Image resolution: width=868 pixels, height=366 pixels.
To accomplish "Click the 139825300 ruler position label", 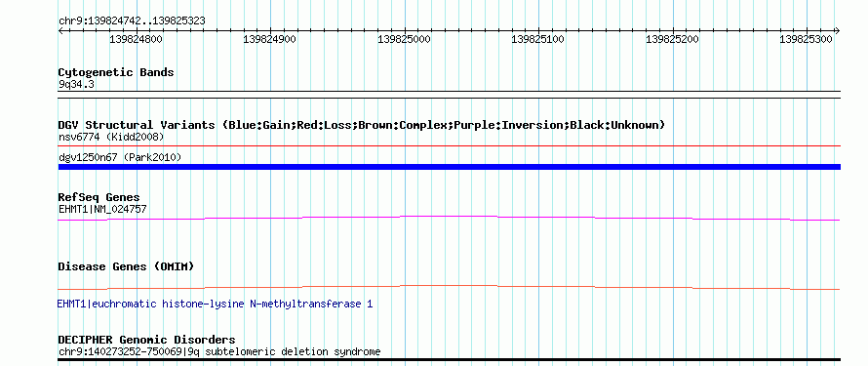I will pos(806,39).
